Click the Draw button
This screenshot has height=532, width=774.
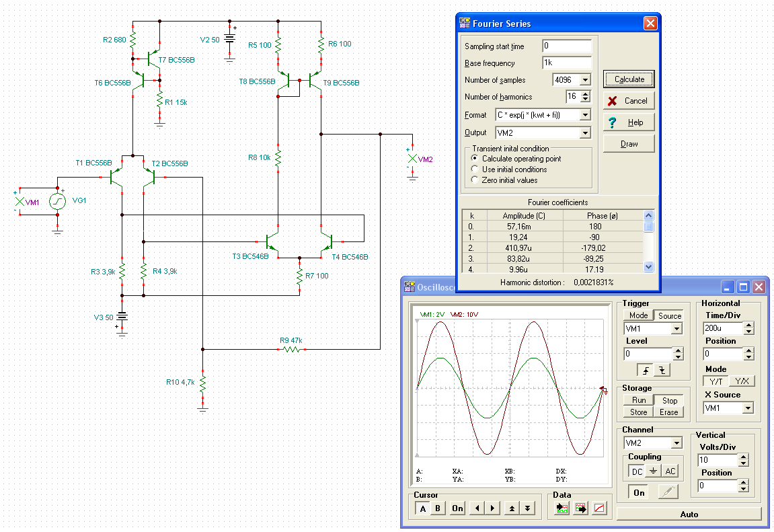click(x=629, y=144)
